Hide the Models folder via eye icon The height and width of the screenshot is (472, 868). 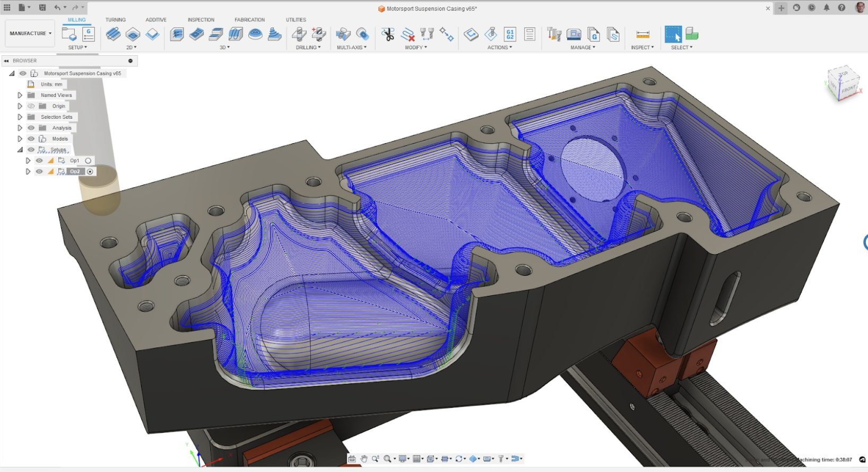click(31, 139)
